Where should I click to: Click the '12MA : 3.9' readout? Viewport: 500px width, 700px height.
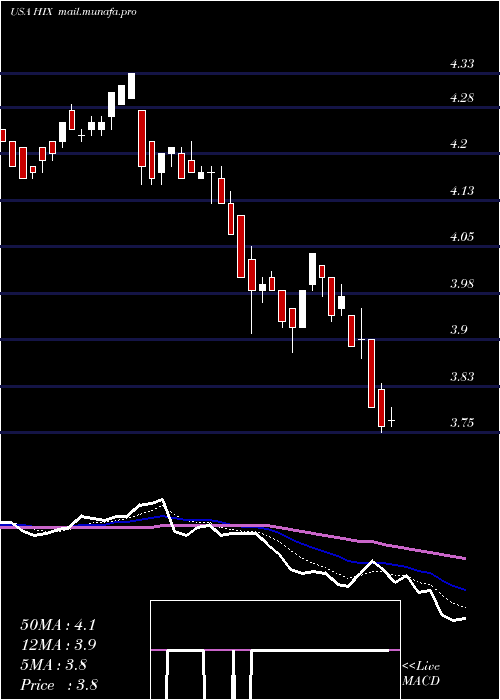coord(58,645)
